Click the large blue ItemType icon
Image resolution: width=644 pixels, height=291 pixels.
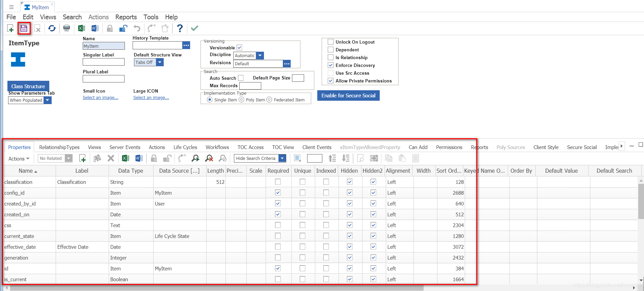click(x=18, y=59)
